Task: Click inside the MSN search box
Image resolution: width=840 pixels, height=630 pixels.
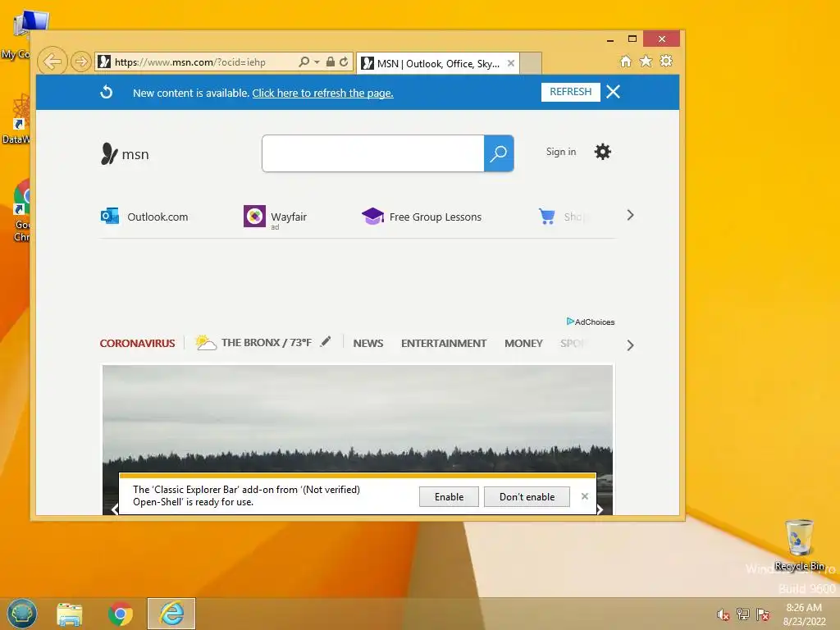Action: [x=373, y=153]
